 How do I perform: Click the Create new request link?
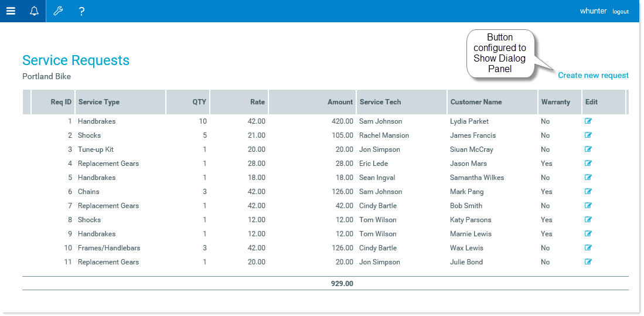tap(593, 75)
